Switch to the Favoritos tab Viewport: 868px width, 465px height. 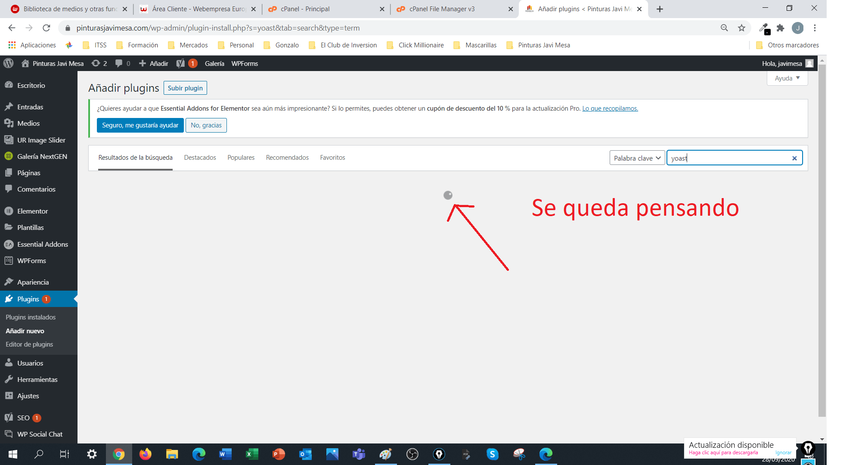[332, 158]
